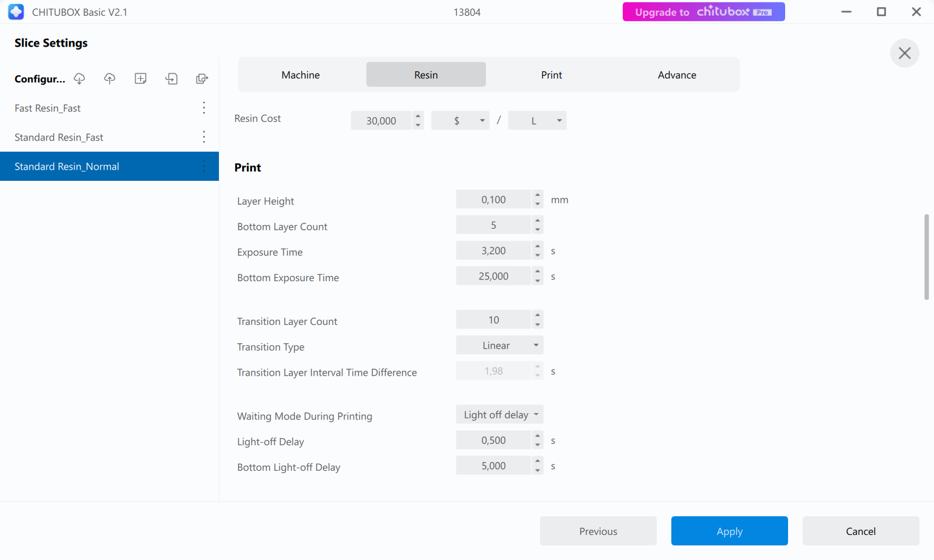
Task: Open the Transition Type dropdown
Action: point(500,345)
